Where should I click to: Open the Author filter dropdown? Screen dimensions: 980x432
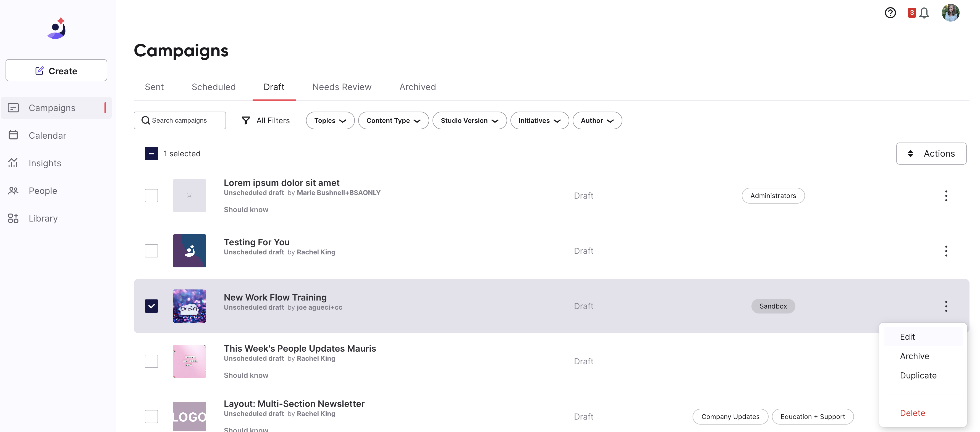[597, 120]
